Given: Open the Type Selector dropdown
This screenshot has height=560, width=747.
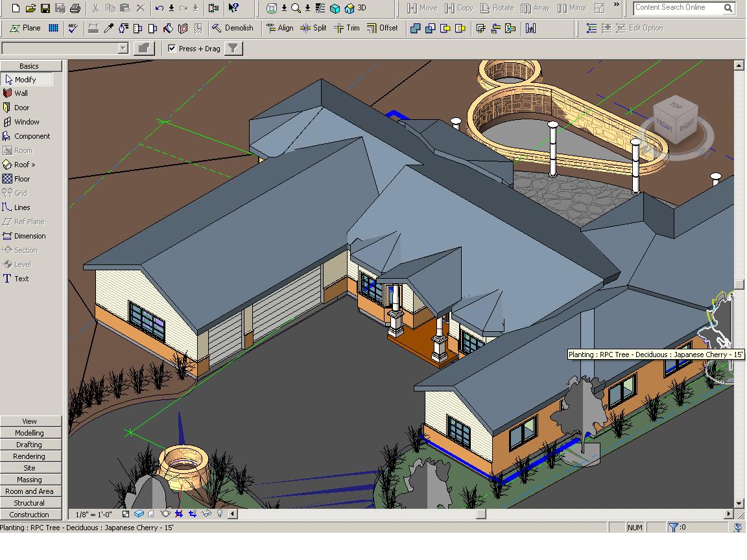Looking at the screenshot, I should [x=123, y=48].
